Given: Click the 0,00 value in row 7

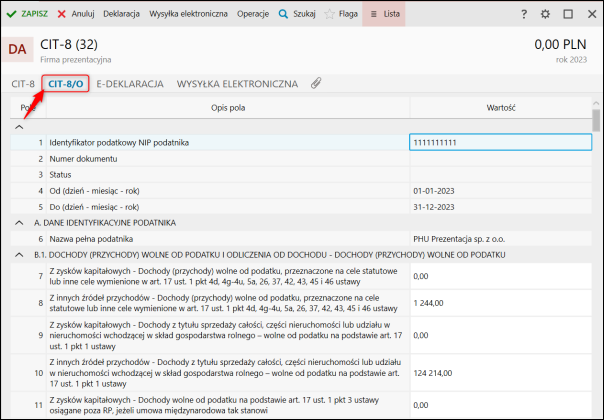Looking at the screenshot, I should [x=421, y=276].
